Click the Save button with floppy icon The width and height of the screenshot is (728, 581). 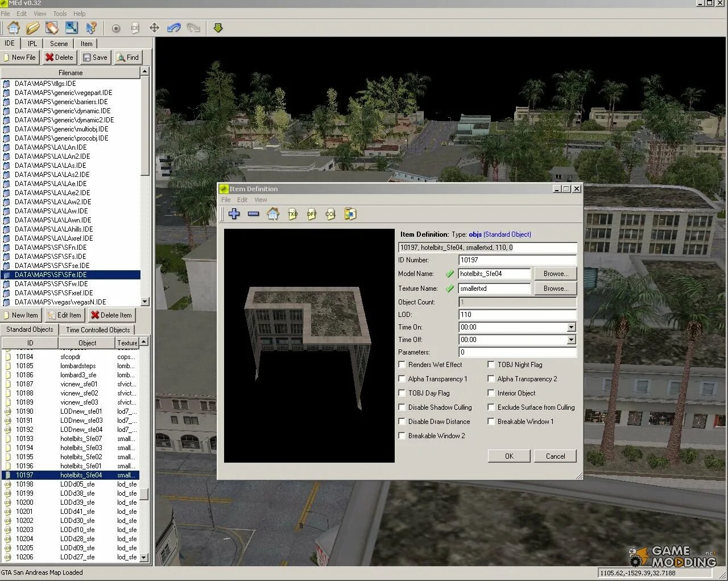(x=94, y=57)
